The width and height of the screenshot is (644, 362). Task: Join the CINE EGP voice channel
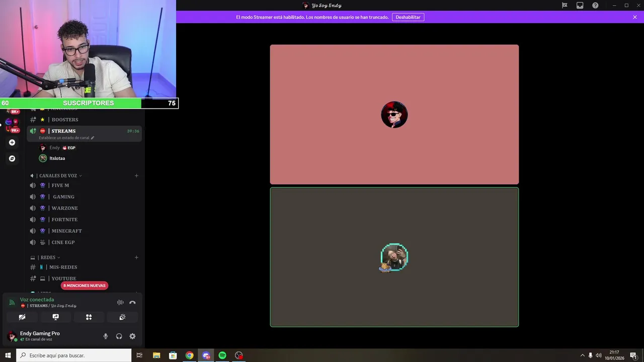pos(84,242)
